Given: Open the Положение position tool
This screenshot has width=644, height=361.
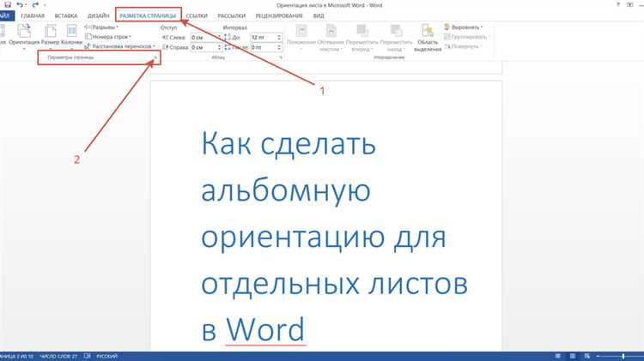Looking at the screenshot, I should click(301, 37).
